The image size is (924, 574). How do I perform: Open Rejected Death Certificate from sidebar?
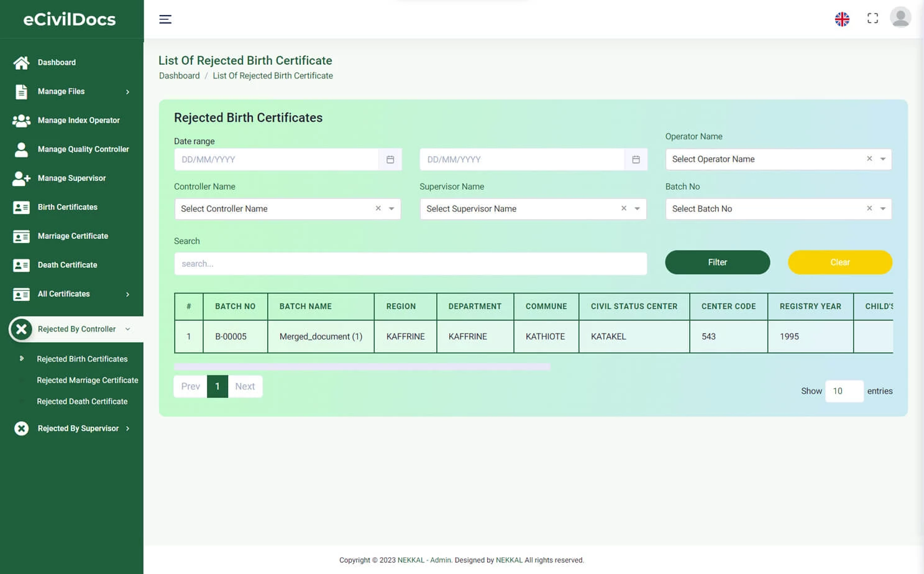click(82, 401)
